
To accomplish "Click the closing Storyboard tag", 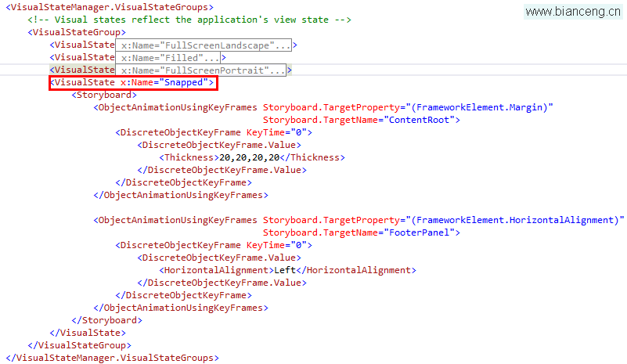I will [106, 320].
